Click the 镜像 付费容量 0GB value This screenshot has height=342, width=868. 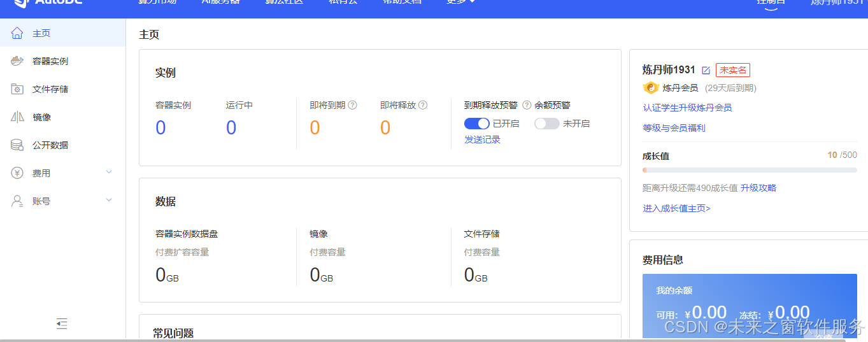[x=322, y=275]
